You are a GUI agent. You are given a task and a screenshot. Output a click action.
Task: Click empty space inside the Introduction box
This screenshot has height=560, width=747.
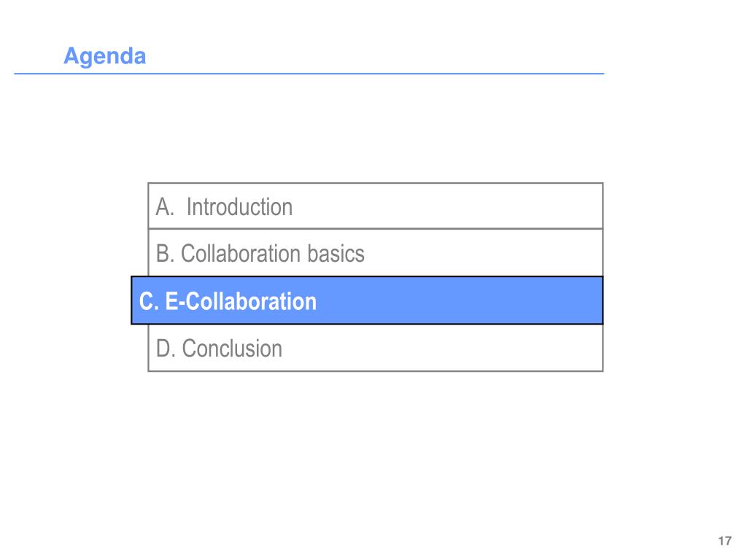tap(448, 206)
